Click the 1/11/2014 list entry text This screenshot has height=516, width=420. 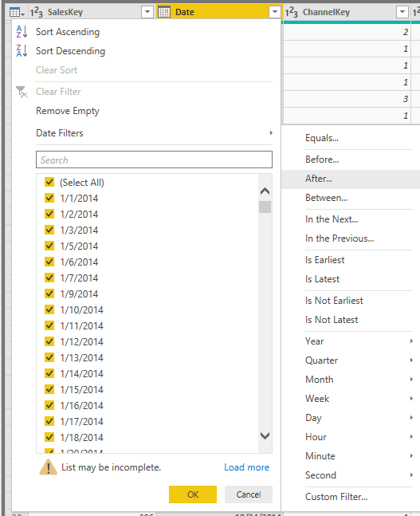[81, 326]
